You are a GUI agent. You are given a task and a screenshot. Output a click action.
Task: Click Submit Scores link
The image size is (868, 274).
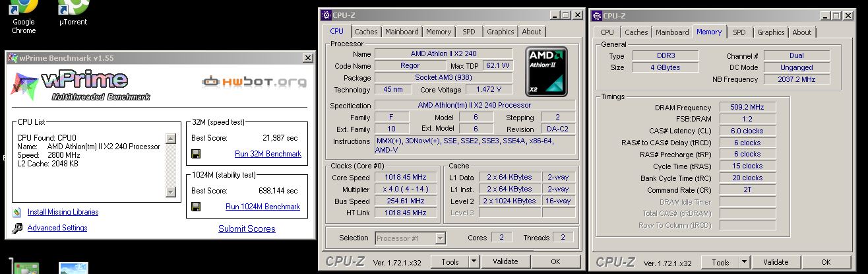pos(247,228)
